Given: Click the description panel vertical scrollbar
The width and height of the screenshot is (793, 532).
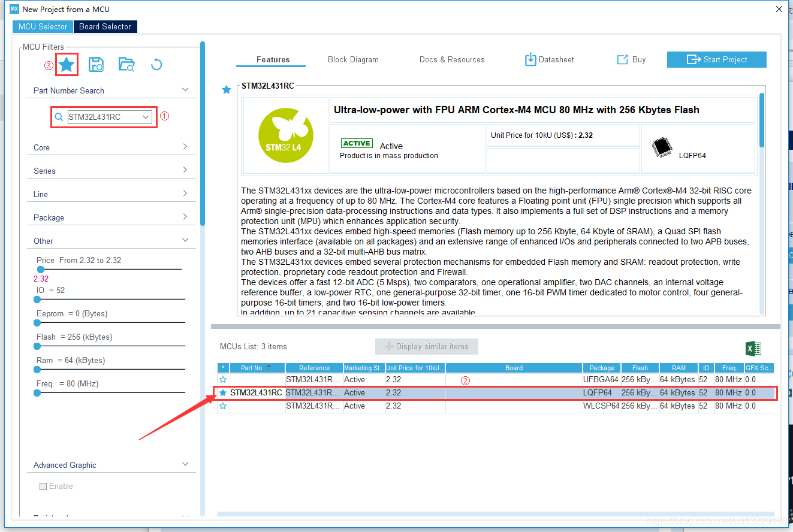Looking at the screenshot, I should coord(762,120).
